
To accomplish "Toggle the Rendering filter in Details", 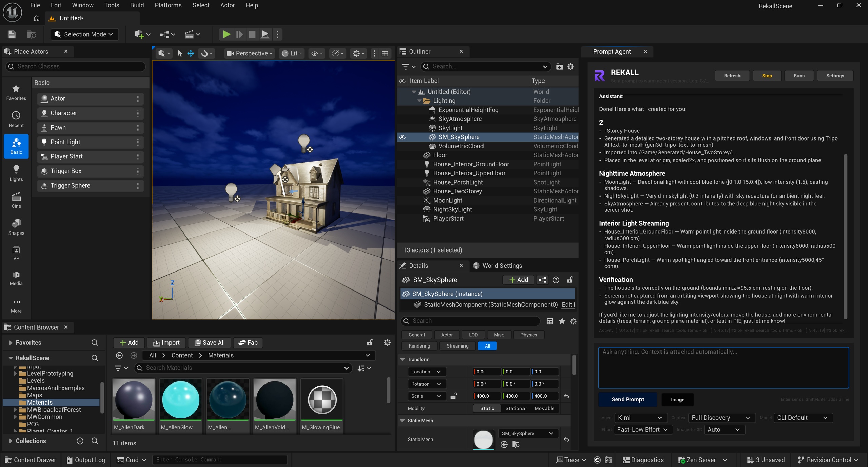I will coord(419,346).
